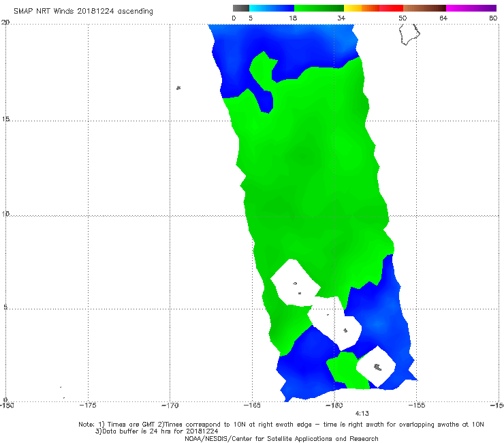Click the longitude axis label '-170'
504x443 pixels.
pos(170,406)
